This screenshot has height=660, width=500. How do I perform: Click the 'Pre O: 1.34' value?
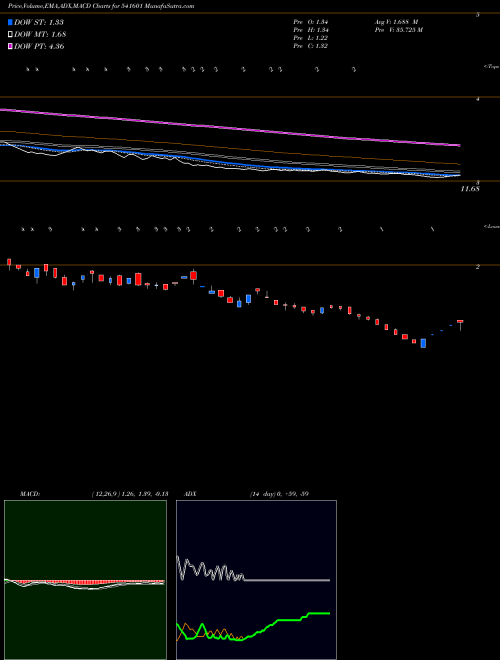point(311,22)
